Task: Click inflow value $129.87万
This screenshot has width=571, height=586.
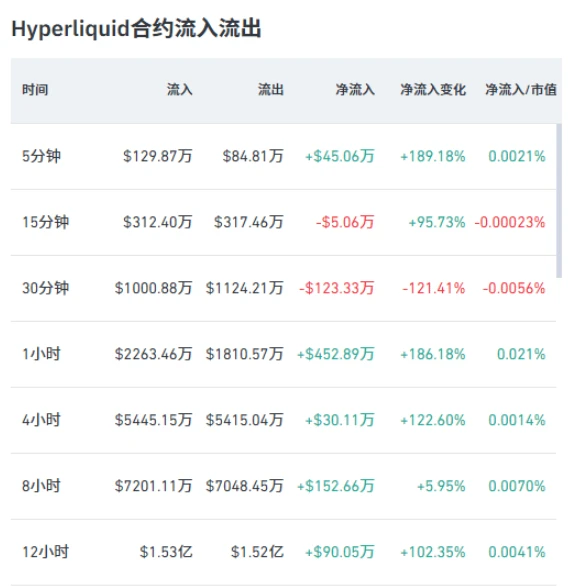Action: 158,156
